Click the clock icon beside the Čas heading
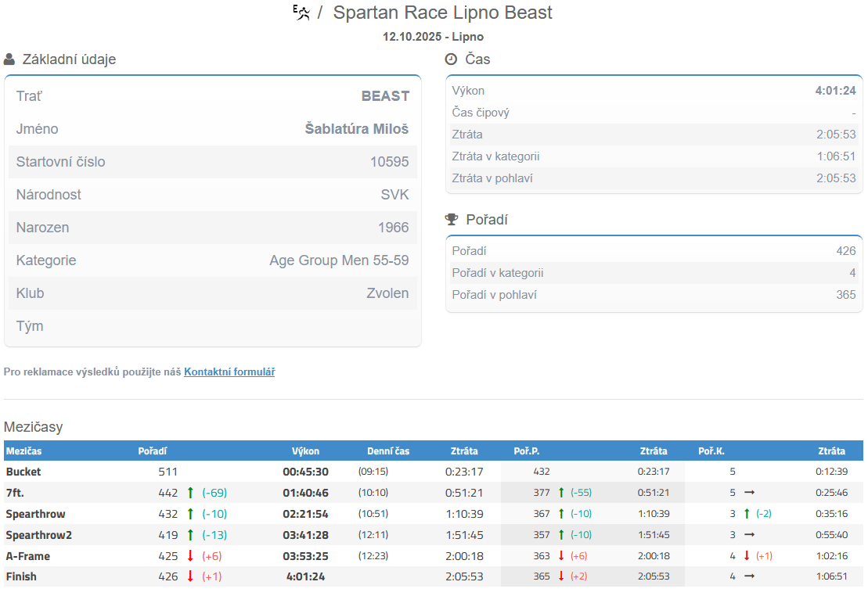868x596 pixels. 451,59
